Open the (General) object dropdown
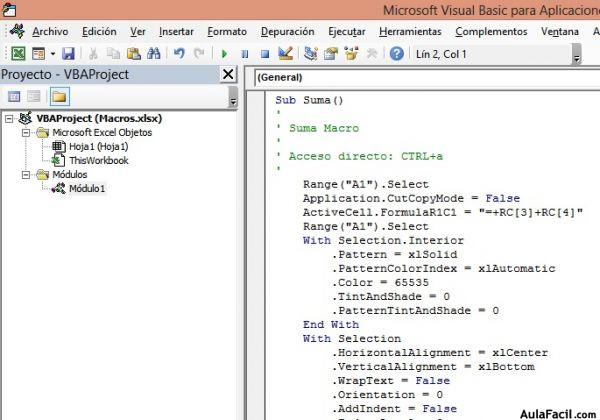Viewport: 600px width, 420px height. pyautogui.click(x=427, y=78)
